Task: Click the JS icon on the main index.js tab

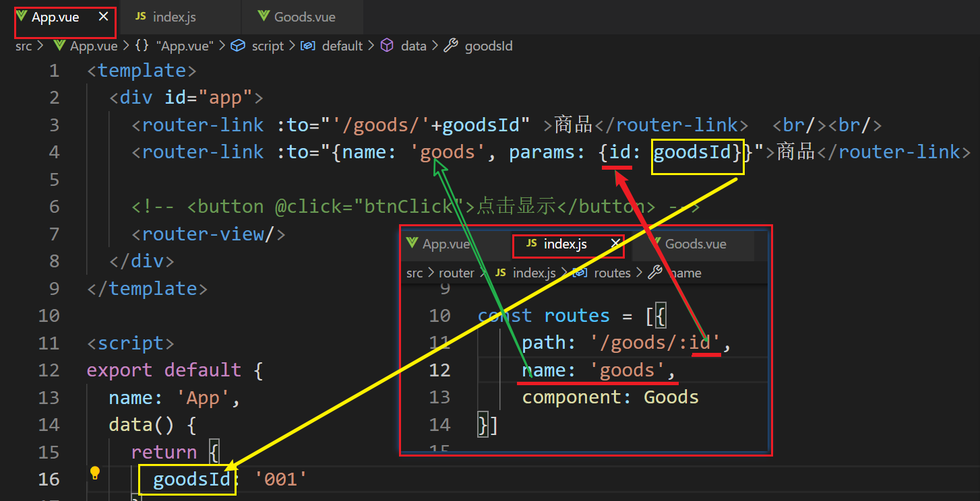Action: click(141, 17)
